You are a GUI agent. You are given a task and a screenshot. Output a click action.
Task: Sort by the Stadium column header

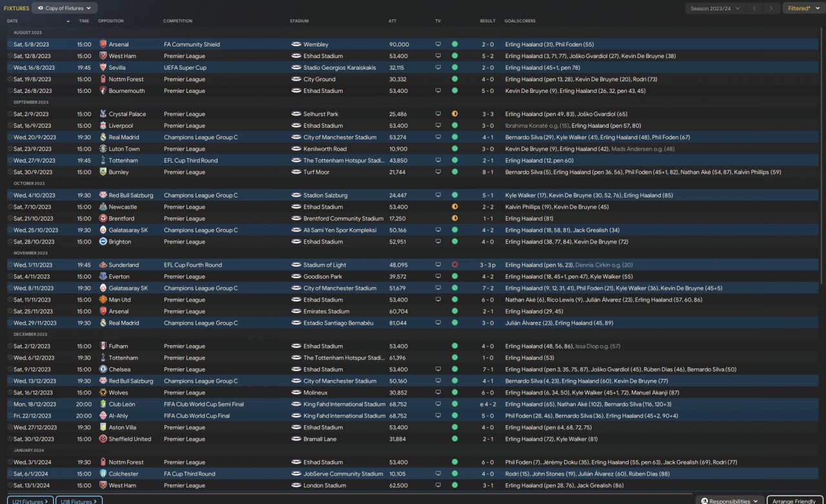[x=299, y=21]
